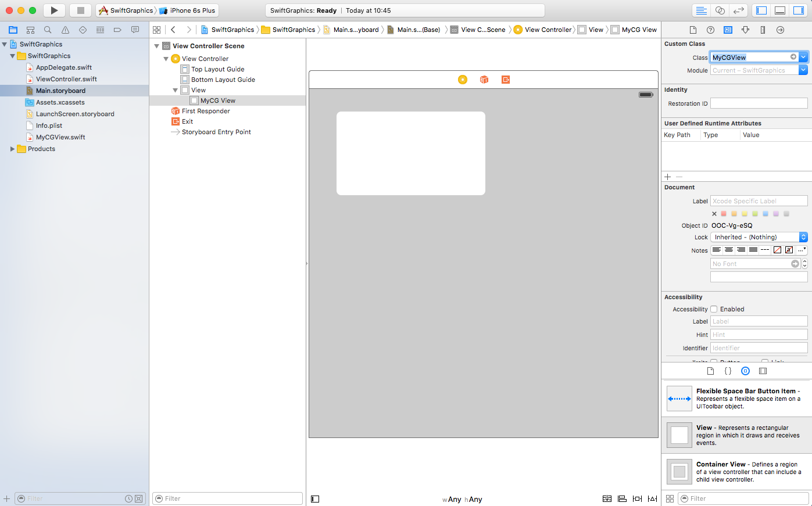The height and width of the screenshot is (506, 812).
Task: Select ViewController.swift in the navigator
Action: coord(66,79)
